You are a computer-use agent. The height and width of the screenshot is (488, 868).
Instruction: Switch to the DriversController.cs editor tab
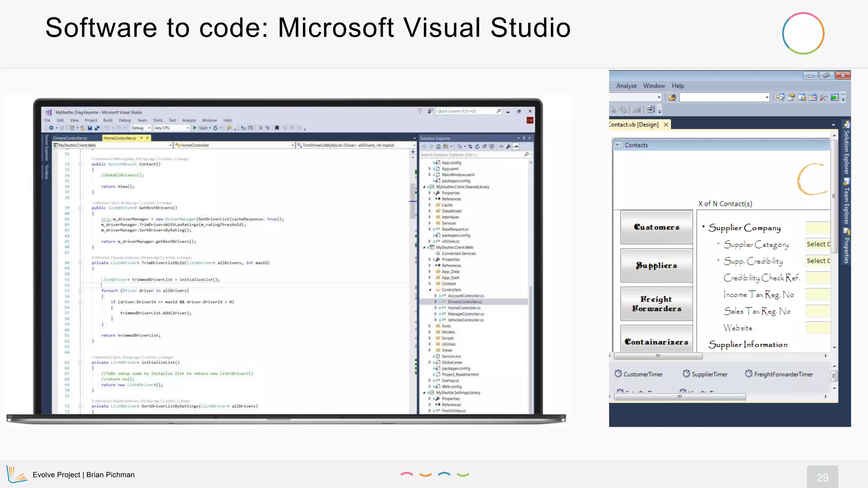coord(70,138)
